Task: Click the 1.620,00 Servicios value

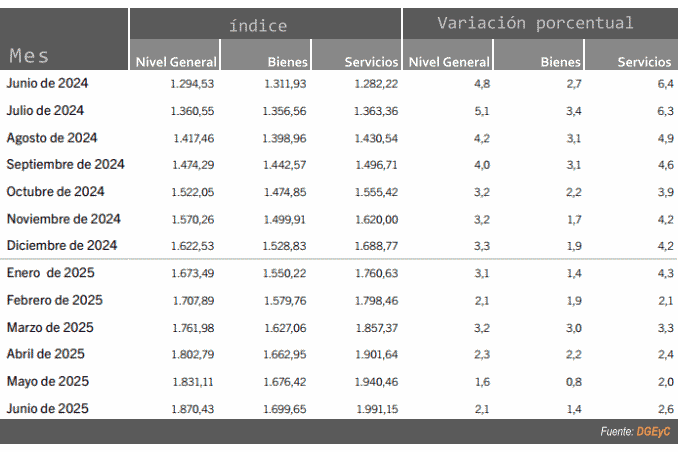Action: [x=377, y=219]
